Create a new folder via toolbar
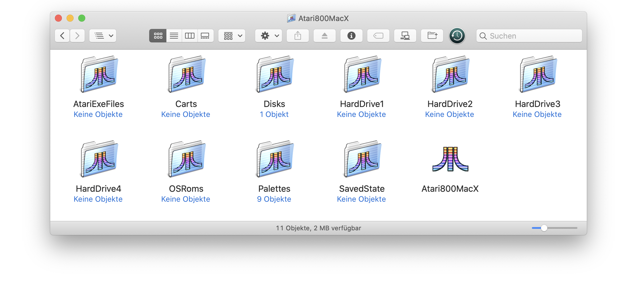 [x=432, y=36]
